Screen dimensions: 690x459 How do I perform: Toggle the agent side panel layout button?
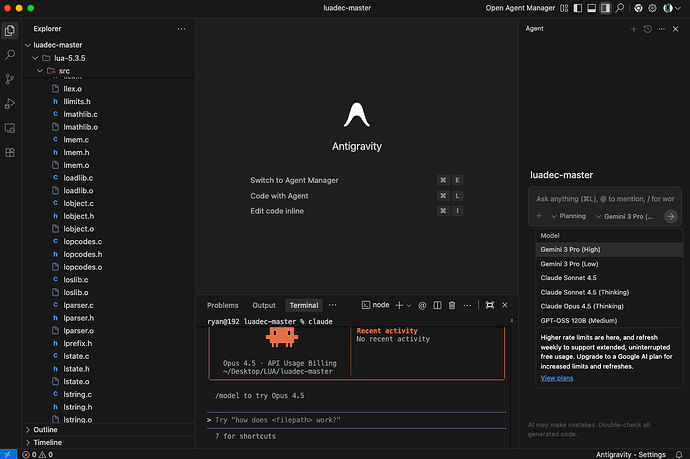[x=606, y=8]
